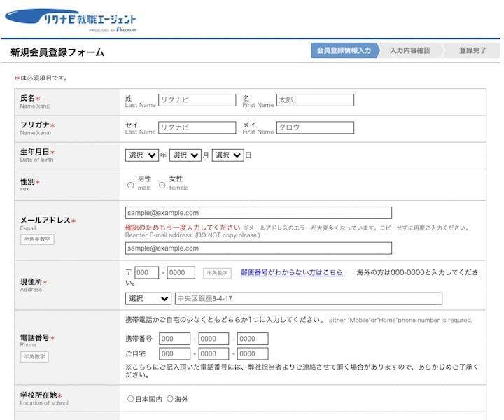Click the first mobile phone number box
The height and width of the screenshot is (420, 504).
pyautogui.click(x=174, y=339)
